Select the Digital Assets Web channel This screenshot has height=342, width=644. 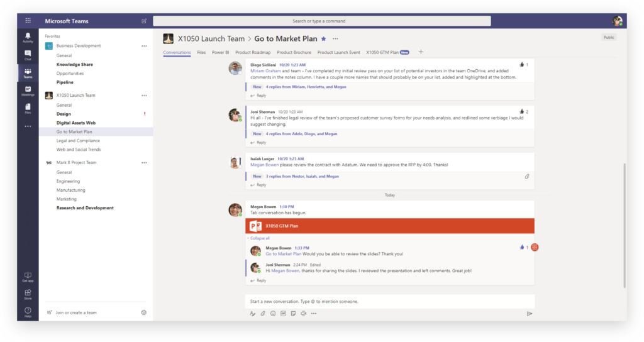point(76,123)
